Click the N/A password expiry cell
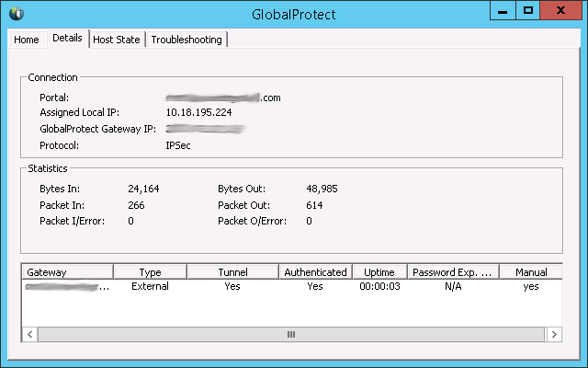 coord(453,286)
